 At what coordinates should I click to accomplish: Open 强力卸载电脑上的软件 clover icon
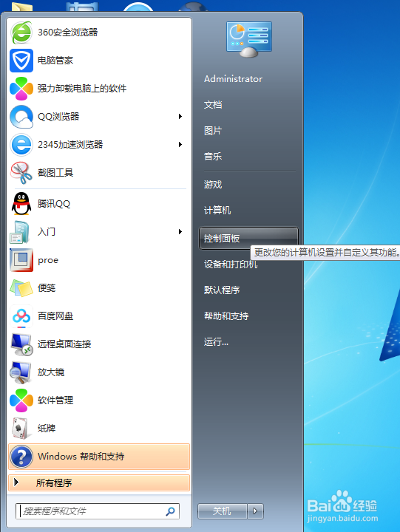tap(21, 89)
